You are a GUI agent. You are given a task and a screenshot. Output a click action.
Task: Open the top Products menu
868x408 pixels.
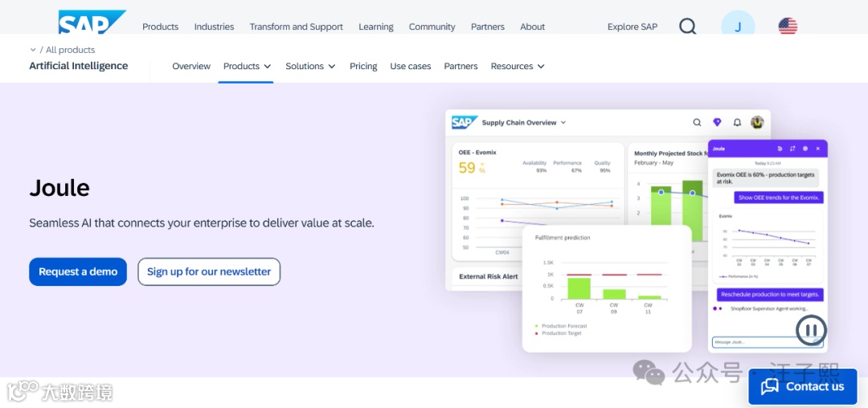[160, 27]
